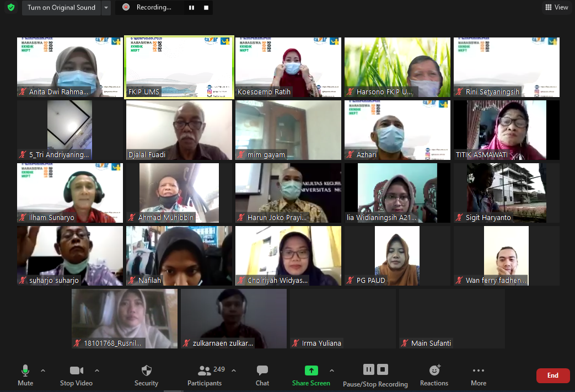Select PG PAUD's video tile
The image size is (575, 392).
tap(397, 256)
